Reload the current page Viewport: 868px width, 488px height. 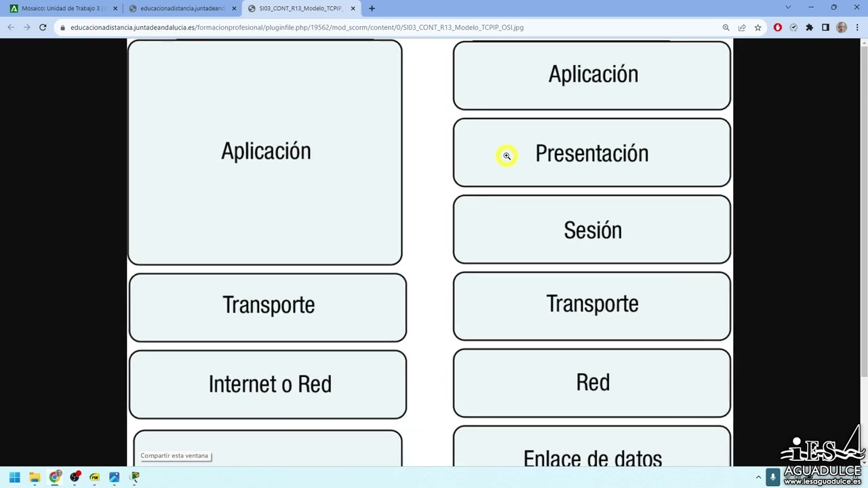pos(43,27)
